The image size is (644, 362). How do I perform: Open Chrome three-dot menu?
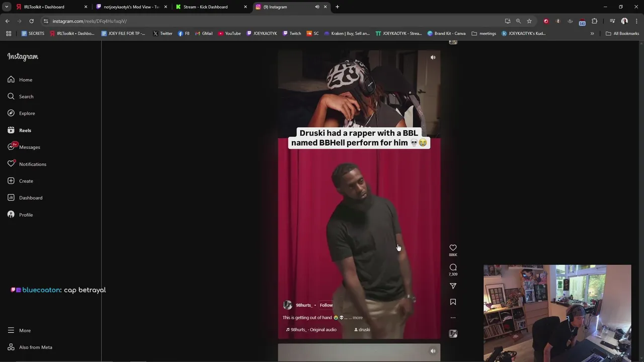point(636,21)
